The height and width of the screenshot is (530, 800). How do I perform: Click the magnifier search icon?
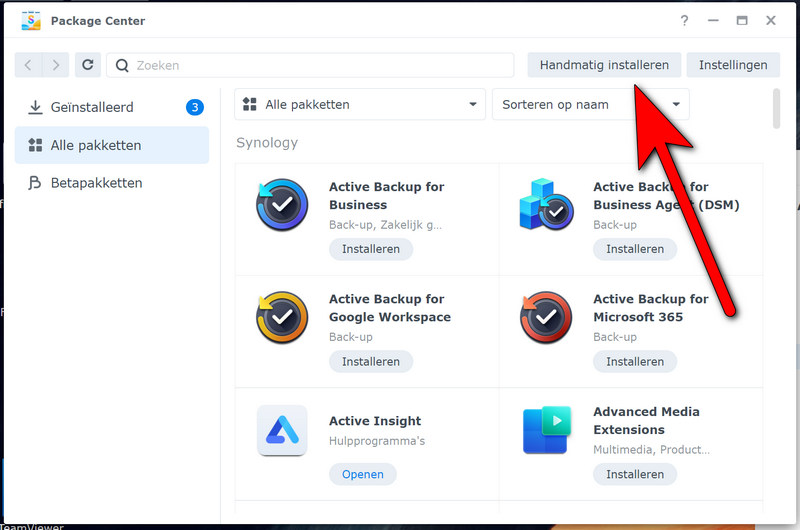click(x=122, y=65)
